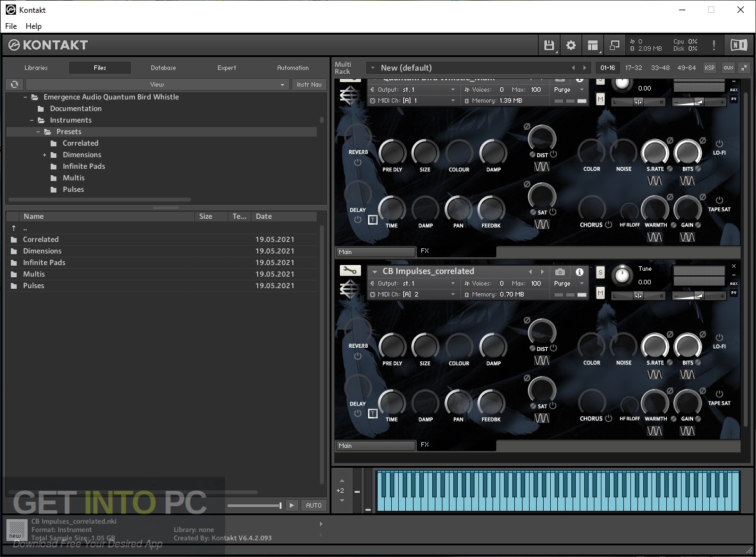Switch to Libraries tab

pyautogui.click(x=36, y=68)
